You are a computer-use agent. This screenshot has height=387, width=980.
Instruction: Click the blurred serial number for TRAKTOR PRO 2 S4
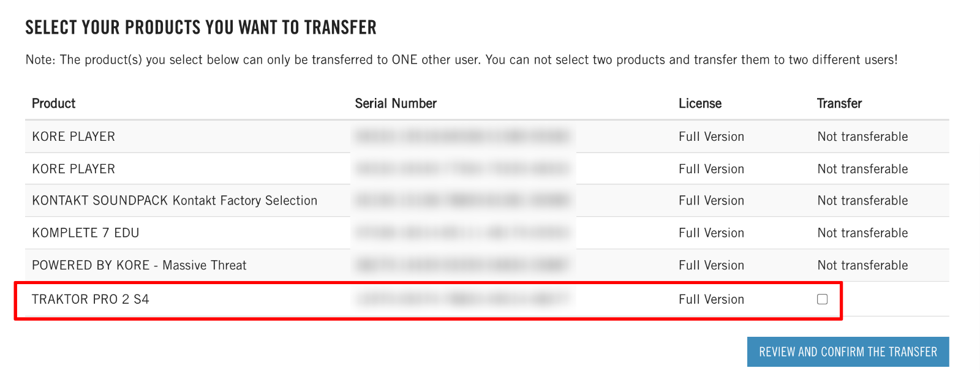click(462, 299)
